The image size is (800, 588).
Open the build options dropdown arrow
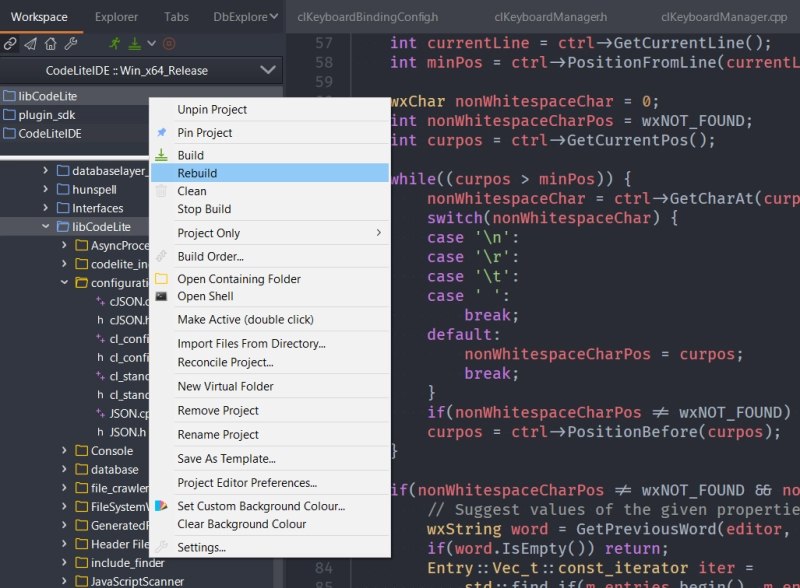[151, 44]
